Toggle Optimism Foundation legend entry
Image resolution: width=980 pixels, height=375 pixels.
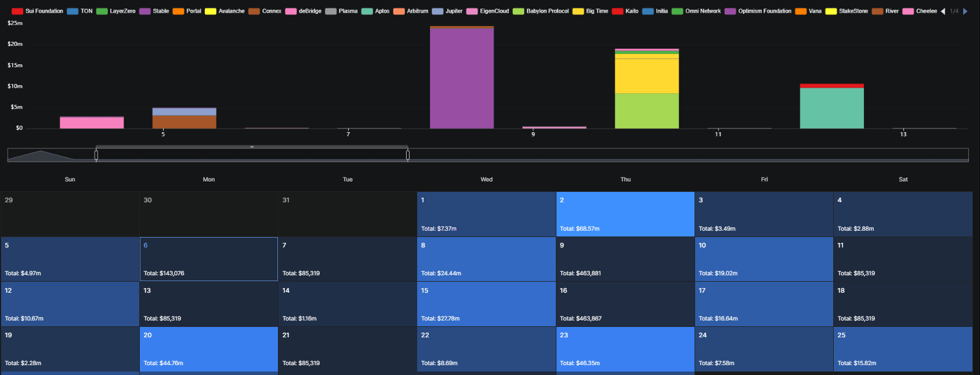point(758,11)
